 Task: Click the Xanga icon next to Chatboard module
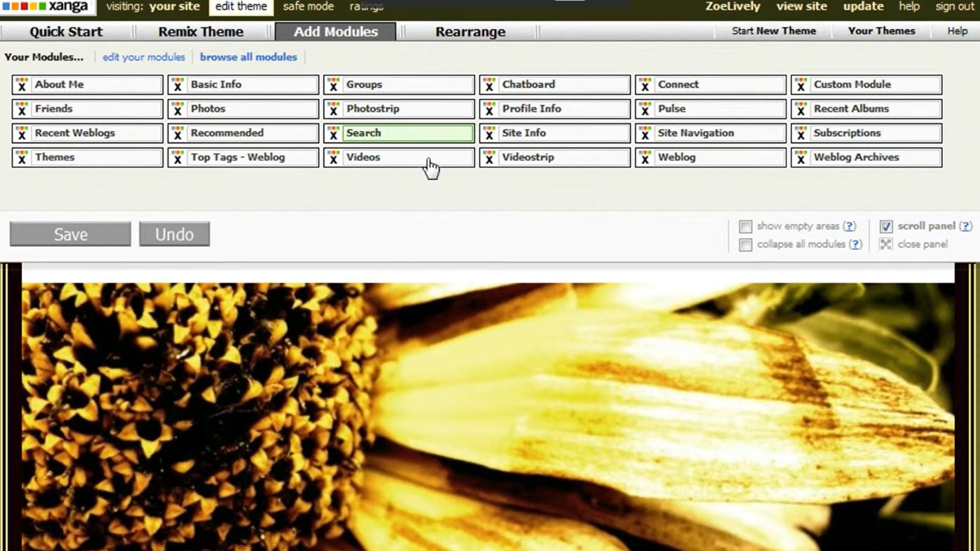(489, 85)
